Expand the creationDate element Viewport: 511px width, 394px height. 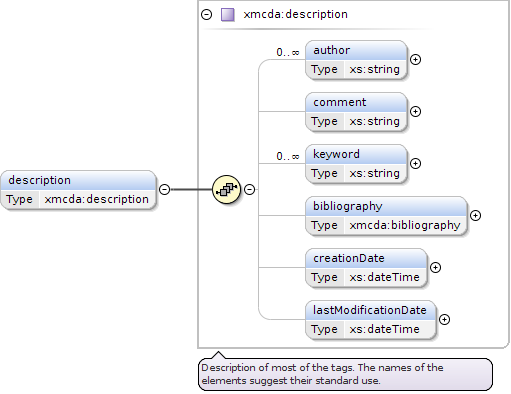(435, 267)
